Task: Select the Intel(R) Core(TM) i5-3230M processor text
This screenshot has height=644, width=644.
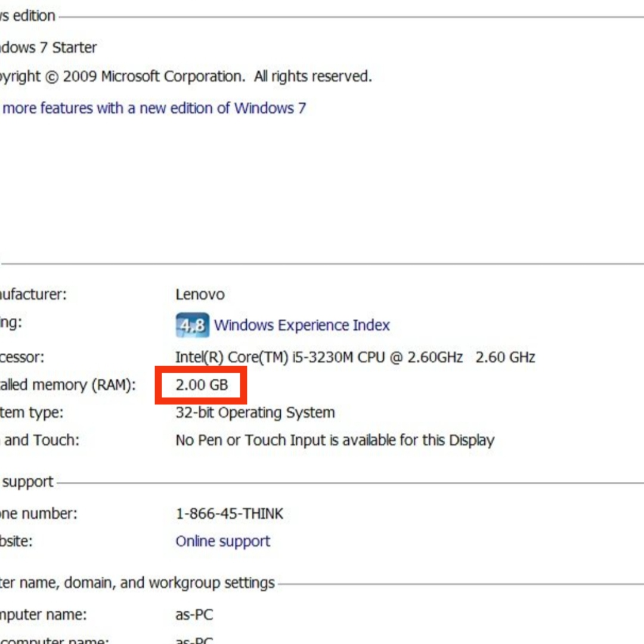Action: point(355,357)
